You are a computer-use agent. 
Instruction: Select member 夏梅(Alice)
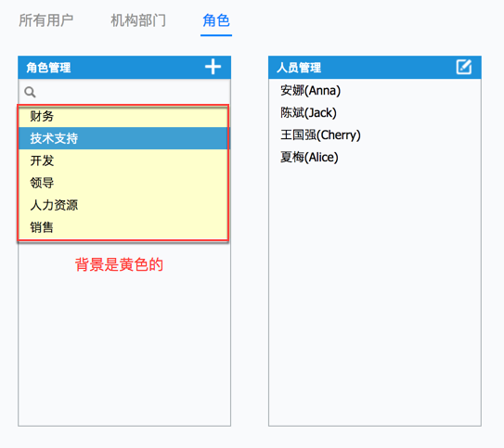[309, 157]
